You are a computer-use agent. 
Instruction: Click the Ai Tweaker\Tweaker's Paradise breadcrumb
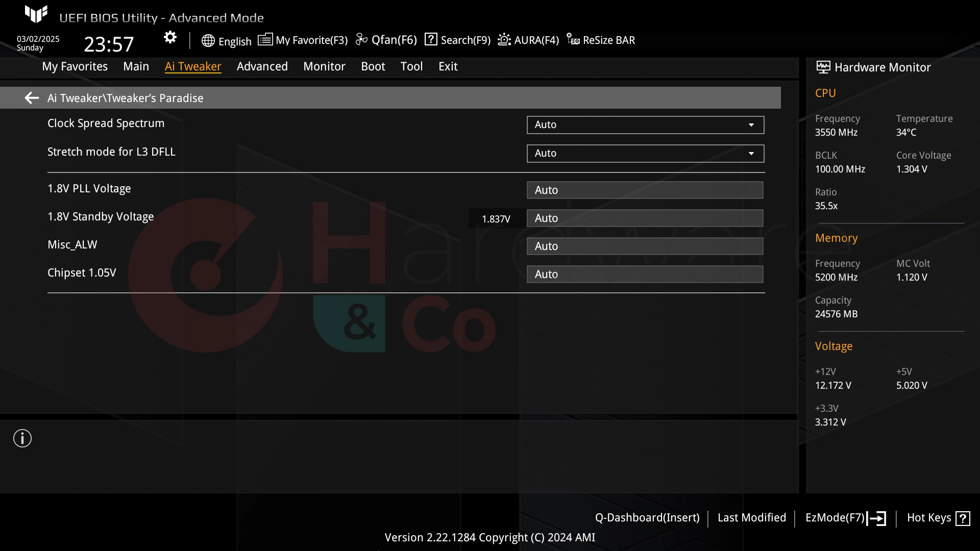click(125, 98)
